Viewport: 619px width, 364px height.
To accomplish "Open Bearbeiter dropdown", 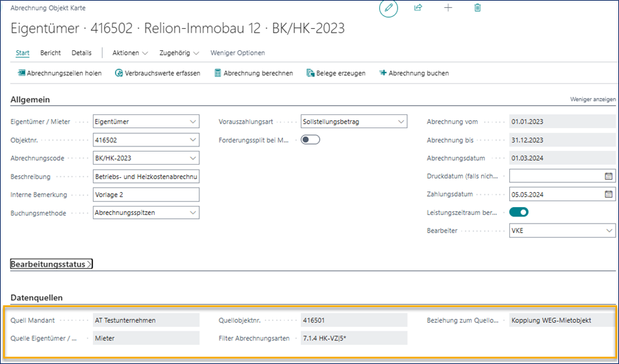I will [609, 231].
